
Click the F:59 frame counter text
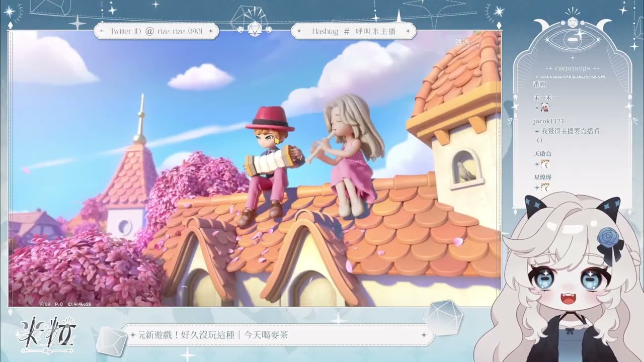[x=45, y=304]
